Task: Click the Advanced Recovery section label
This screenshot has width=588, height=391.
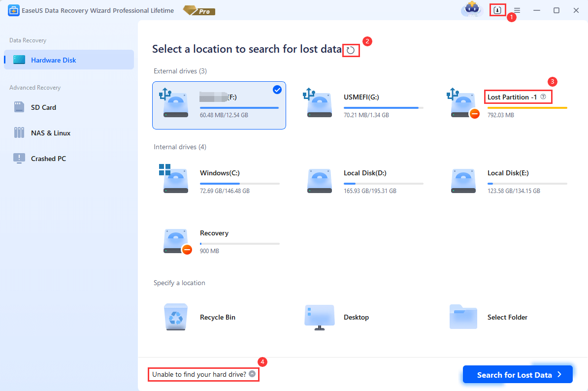Action: point(34,87)
